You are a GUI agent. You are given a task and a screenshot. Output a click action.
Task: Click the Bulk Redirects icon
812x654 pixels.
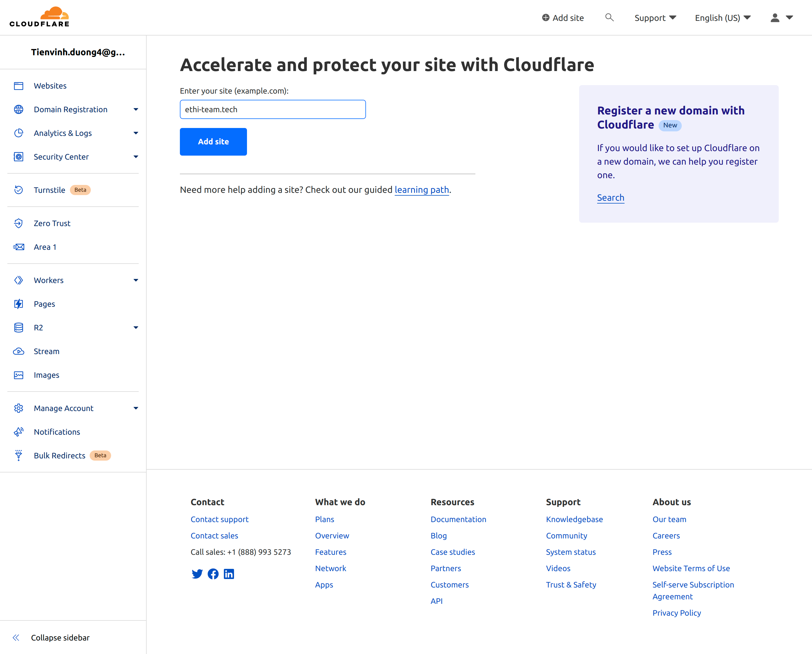[x=18, y=456]
